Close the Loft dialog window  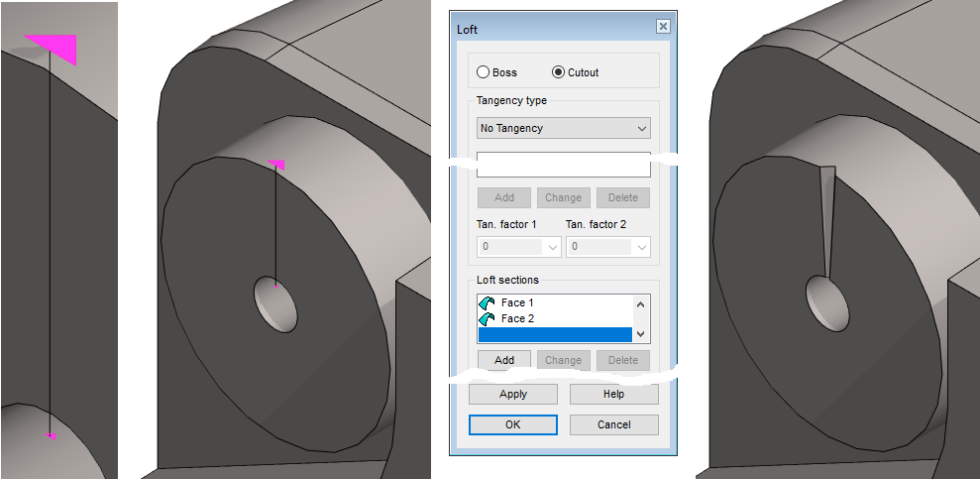coord(663,27)
